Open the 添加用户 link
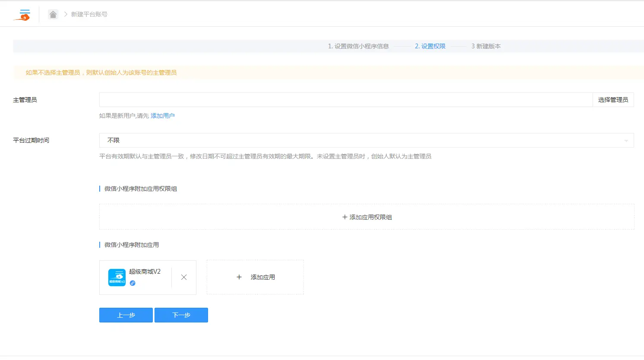The width and height of the screenshot is (644, 360). point(163,116)
